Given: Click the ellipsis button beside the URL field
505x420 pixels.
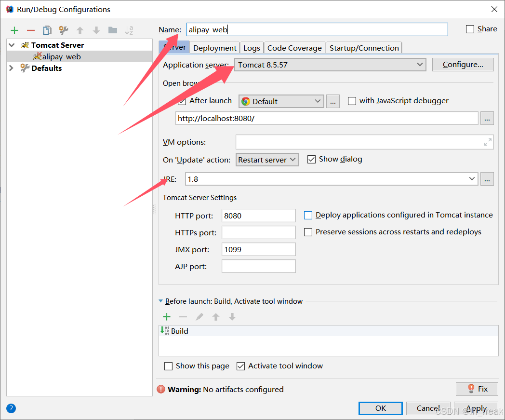Looking at the screenshot, I should (x=487, y=118).
